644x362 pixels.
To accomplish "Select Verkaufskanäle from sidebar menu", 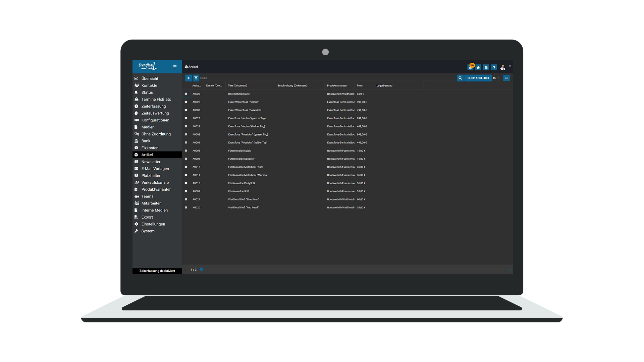I will pos(155,182).
